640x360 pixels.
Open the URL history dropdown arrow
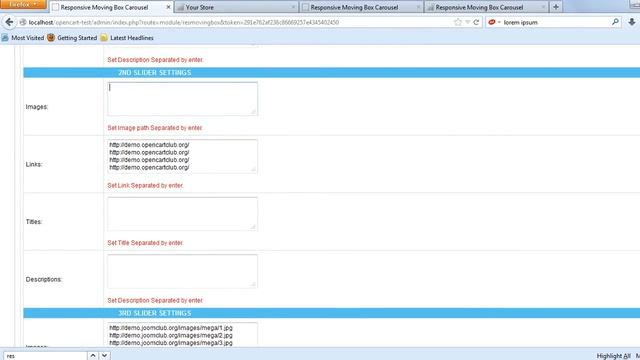click(467, 22)
